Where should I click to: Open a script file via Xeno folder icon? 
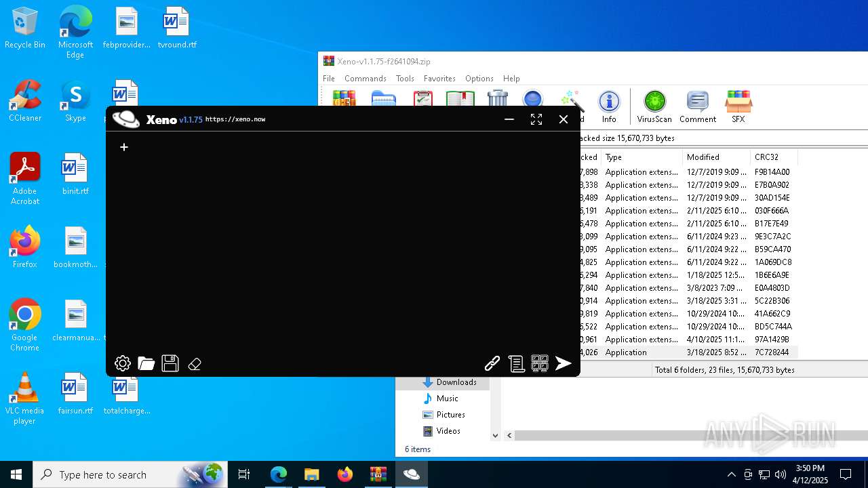click(146, 363)
